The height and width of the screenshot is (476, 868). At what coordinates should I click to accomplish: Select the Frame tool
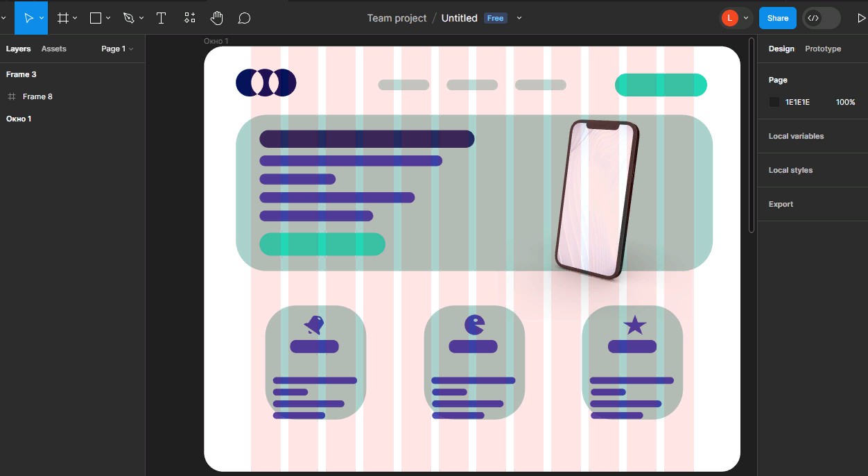(63, 18)
